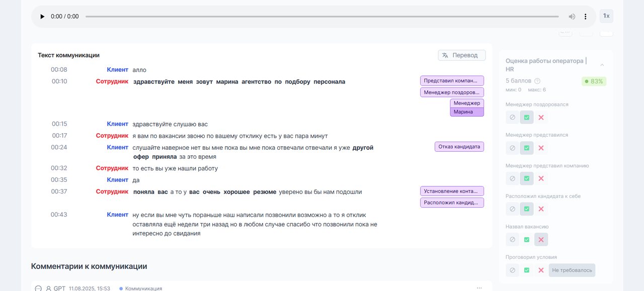The image size is (644, 291).
Task: Jump to timestamp 00:10
Action: point(59,81)
